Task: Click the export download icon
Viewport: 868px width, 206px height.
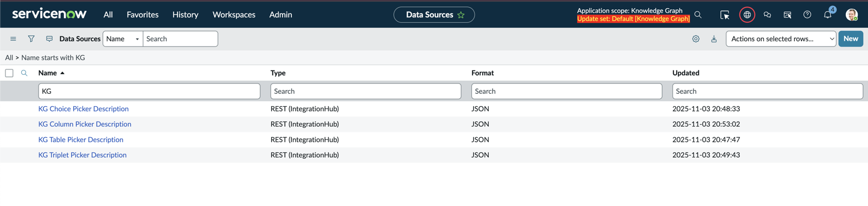Action: pyautogui.click(x=714, y=39)
